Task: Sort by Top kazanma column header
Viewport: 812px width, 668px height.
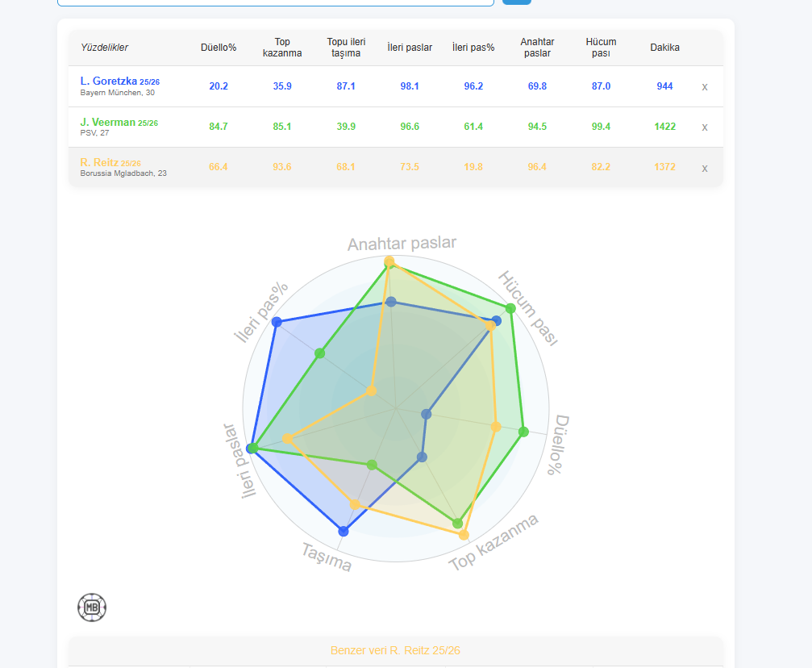Action: pos(282,47)
